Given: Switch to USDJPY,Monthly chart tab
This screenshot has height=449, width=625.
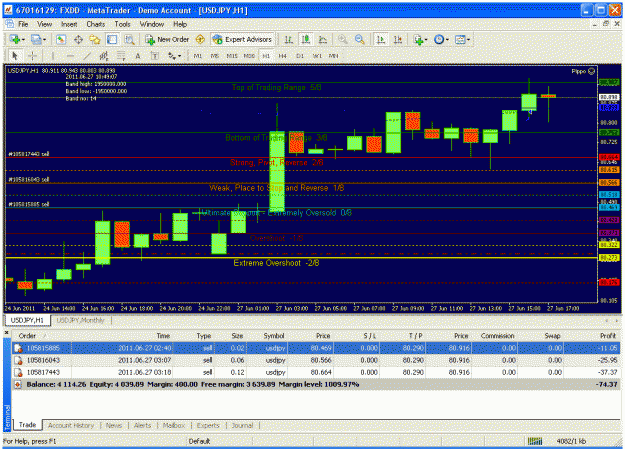Looking at the screenshot, I should (x=80, y=320).
